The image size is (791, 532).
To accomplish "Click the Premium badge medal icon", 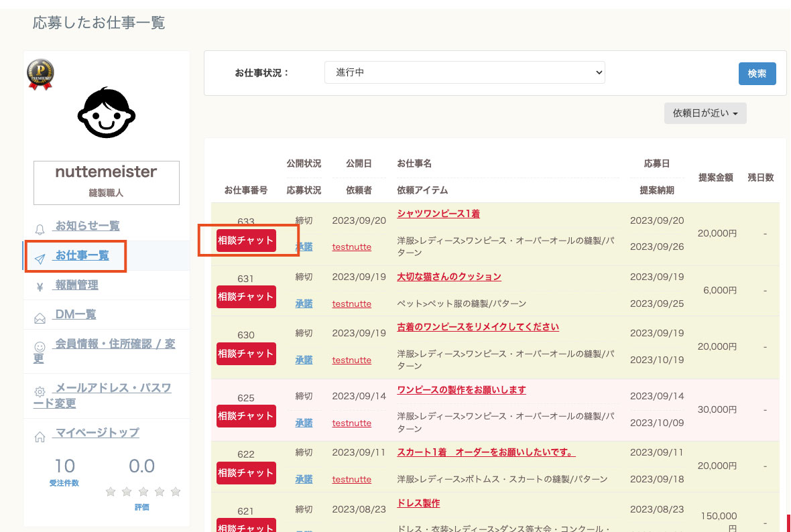I will tap(40, 74).
